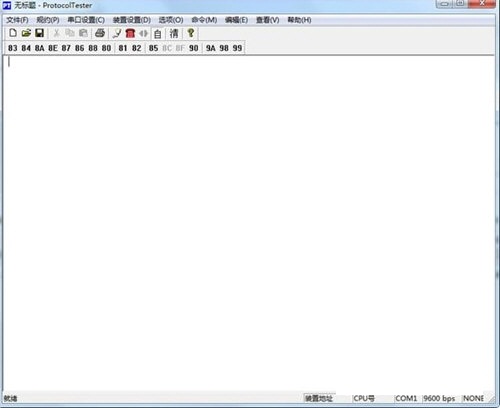Click the 9600 bps status bar entry
The image size is (500, 408).
(x=439, y=398)
